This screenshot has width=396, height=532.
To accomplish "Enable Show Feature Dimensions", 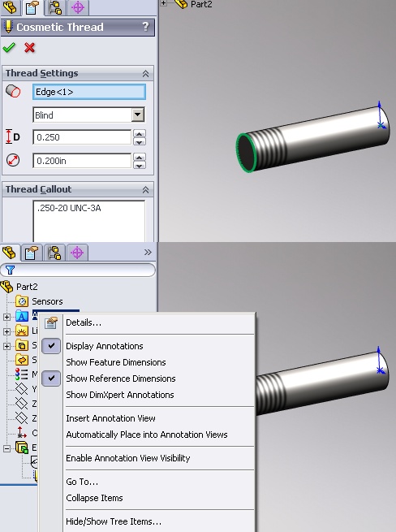I will point(116,362).
